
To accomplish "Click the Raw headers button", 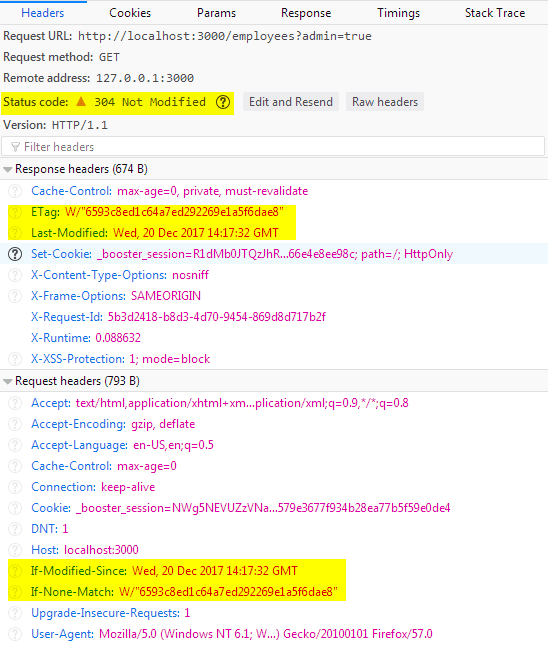I will click(x=385, y=102).
